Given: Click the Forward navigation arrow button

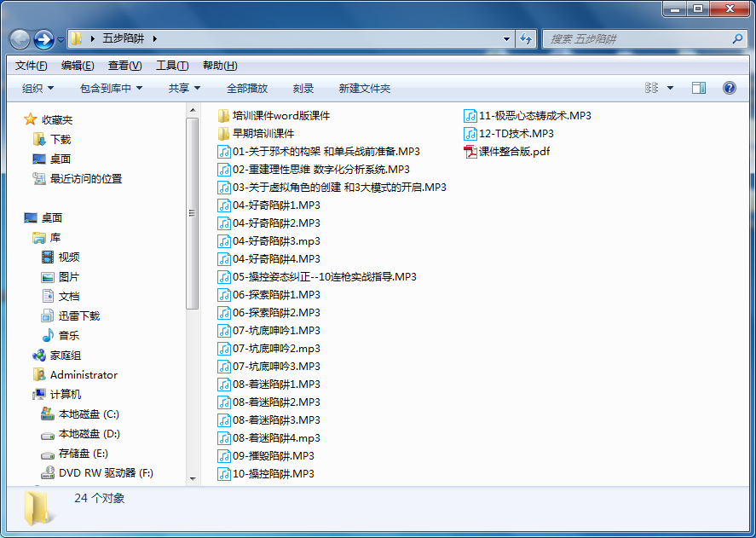Looking at the screenshot, I should (43, 39).
